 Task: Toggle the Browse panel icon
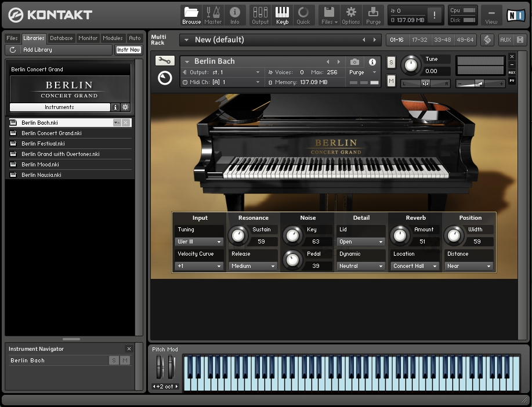tap(191, 15)
